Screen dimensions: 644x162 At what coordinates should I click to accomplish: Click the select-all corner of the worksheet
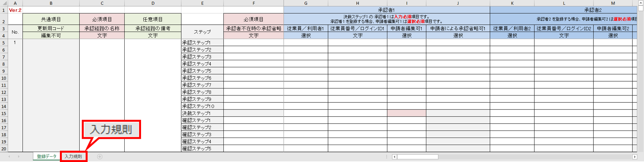click(4, 3)
